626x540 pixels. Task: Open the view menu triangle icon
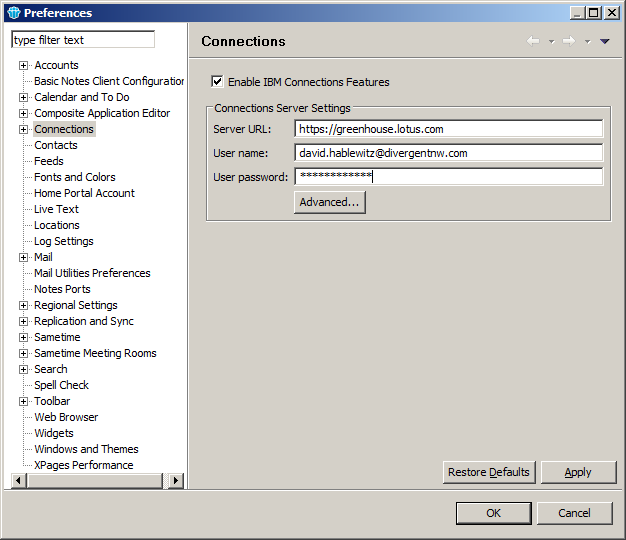point(604,41)
